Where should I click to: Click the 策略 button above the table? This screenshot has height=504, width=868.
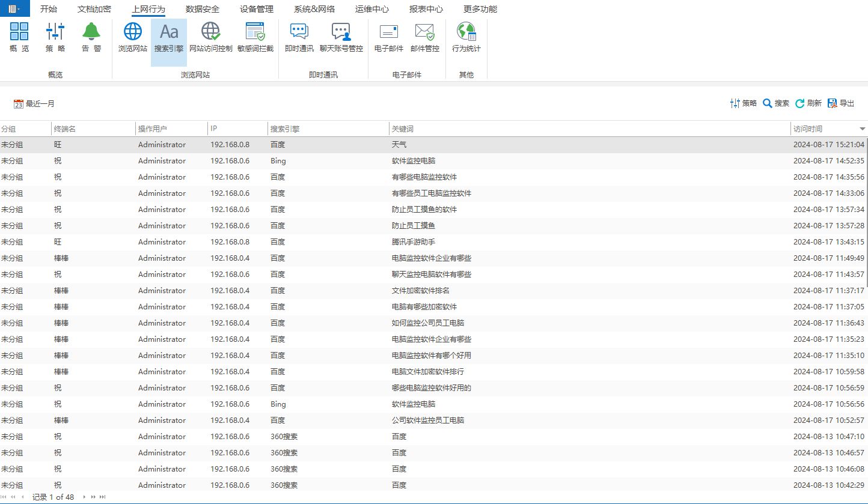pyautogui.click(x=744, y=103)
